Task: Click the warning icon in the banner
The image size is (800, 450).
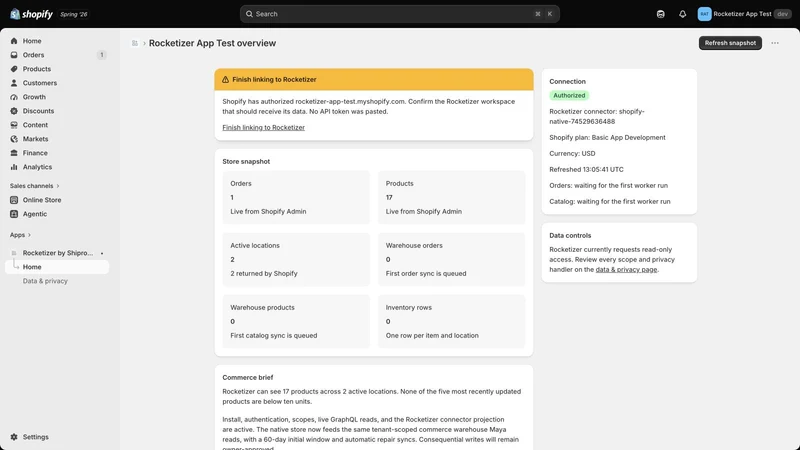Action: (226, 80)
